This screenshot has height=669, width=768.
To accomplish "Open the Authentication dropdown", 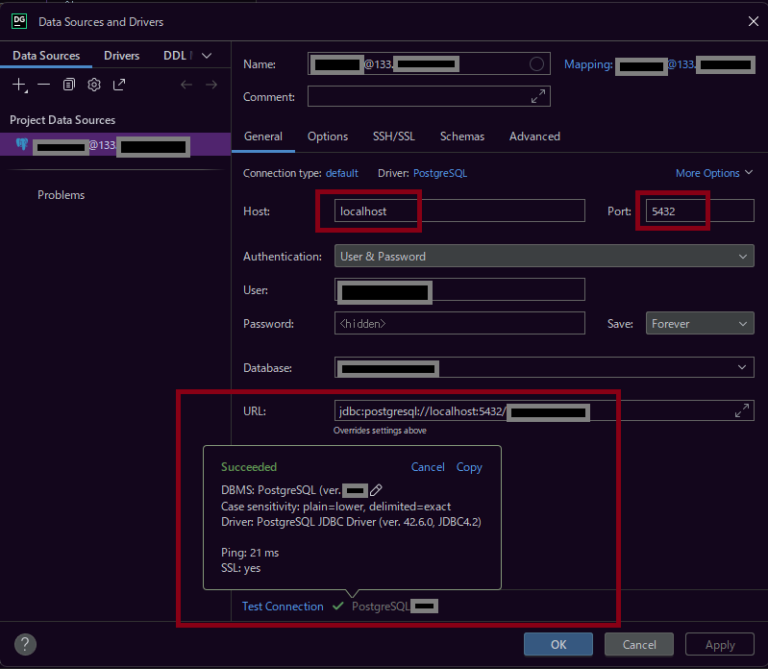I will [x=544, y=257].
